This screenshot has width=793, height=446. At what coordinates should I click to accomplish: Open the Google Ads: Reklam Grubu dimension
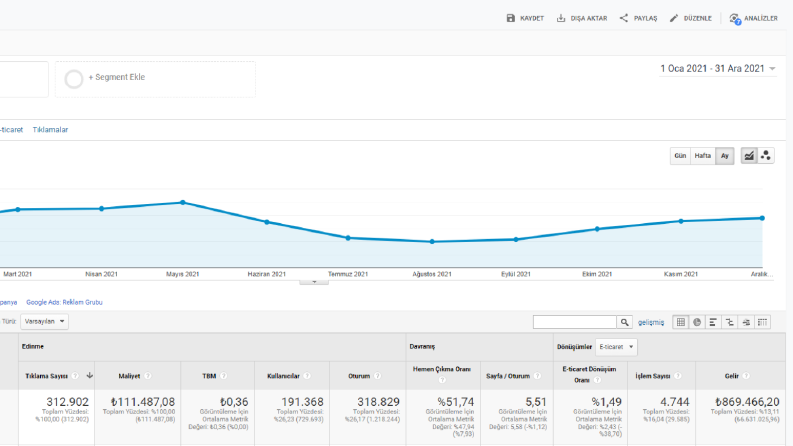pyautogui.click(x=64, y=302)
